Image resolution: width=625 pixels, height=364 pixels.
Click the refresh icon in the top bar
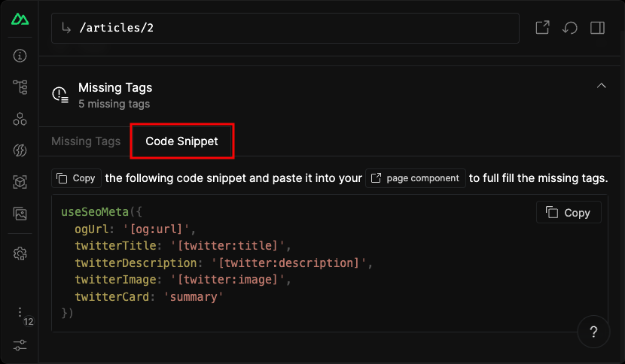pyautogui.click(x=570, y=28)
